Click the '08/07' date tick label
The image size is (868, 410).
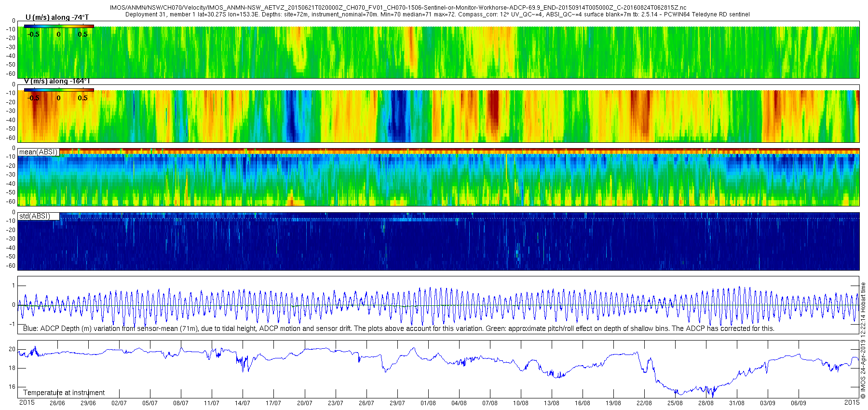click(x=180, y=403)
